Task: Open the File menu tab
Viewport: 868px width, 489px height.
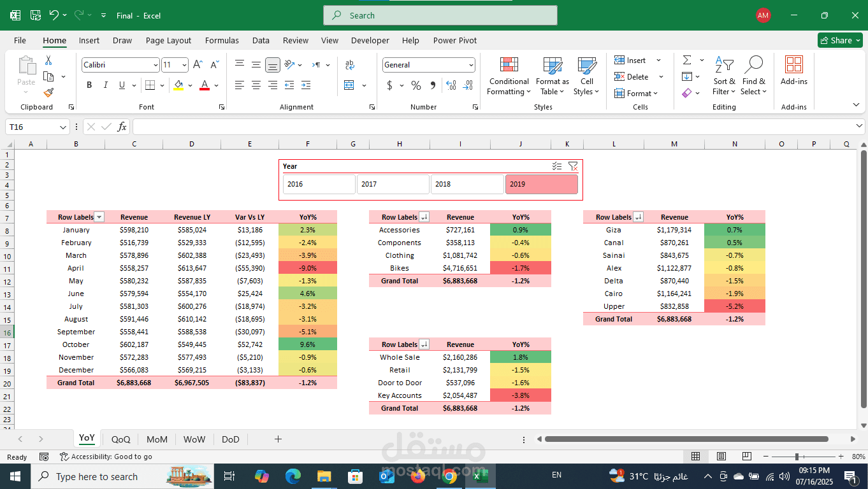Action: point(20,40)
